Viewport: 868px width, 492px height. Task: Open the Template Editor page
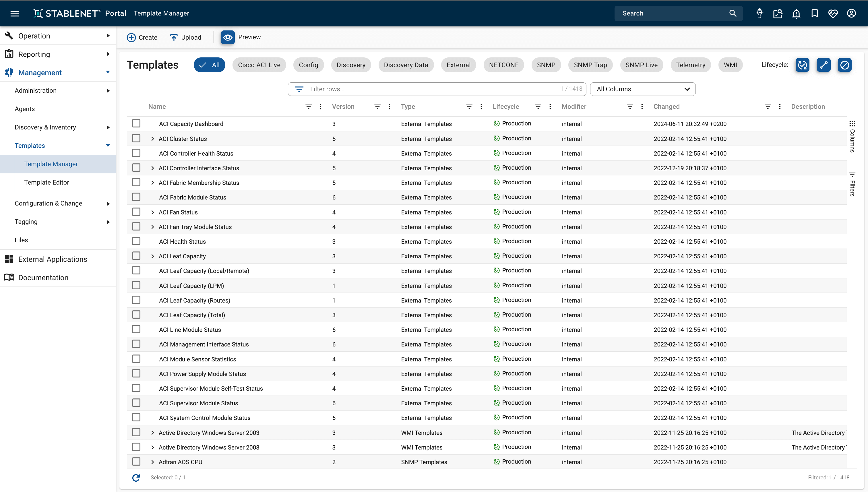tap(46, 183)
